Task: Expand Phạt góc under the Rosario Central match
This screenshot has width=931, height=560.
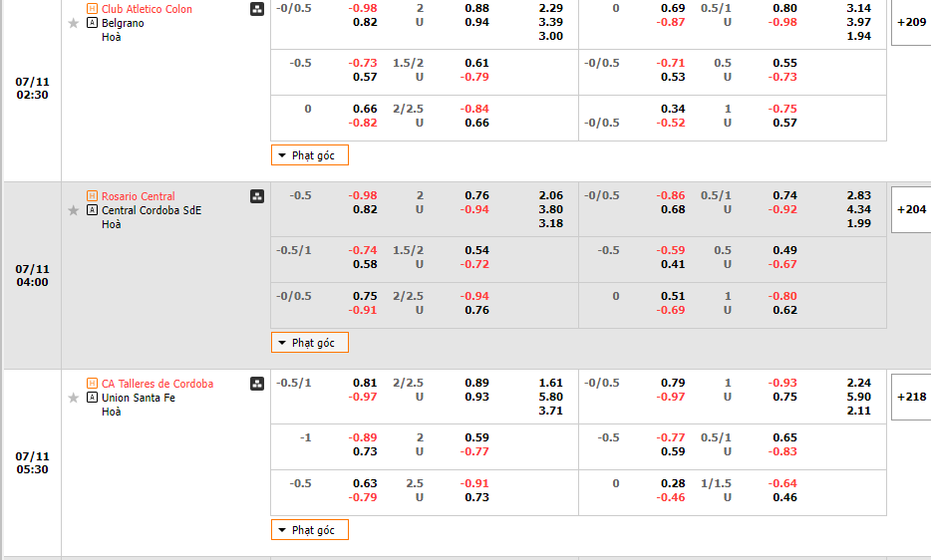Action: click(310, 343)
